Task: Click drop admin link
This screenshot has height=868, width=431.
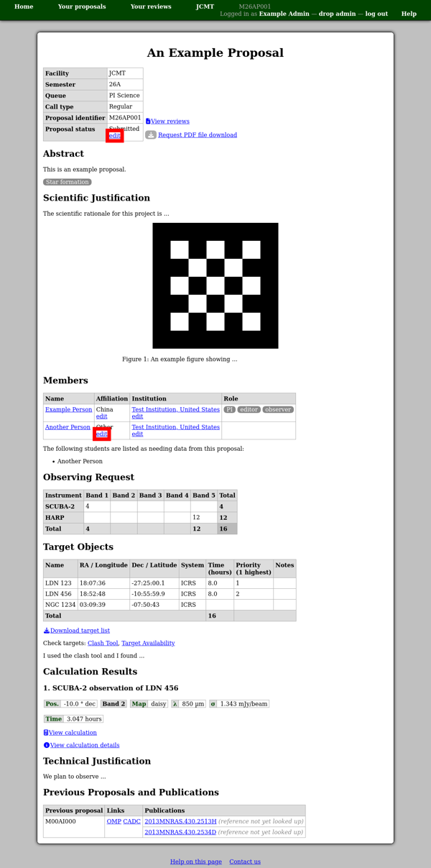Action: (x=337, y=14)
